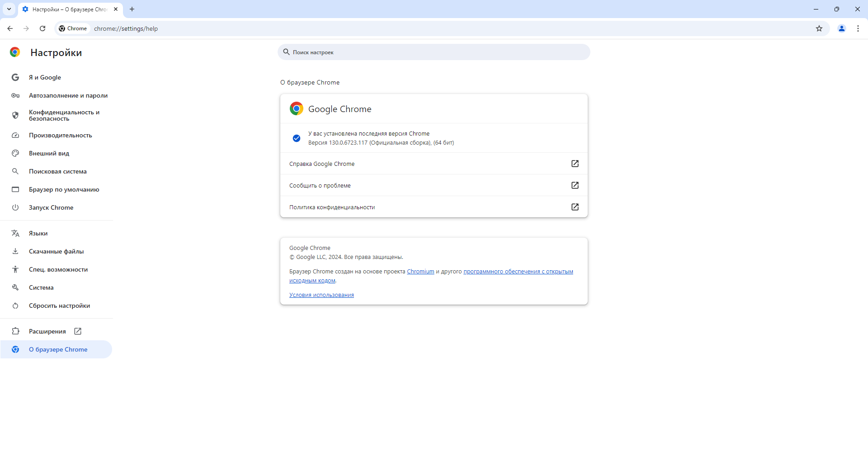Click the Chrome site info chip
The height and width of the screenshot is (470, 868).
[x=73, y=28]
